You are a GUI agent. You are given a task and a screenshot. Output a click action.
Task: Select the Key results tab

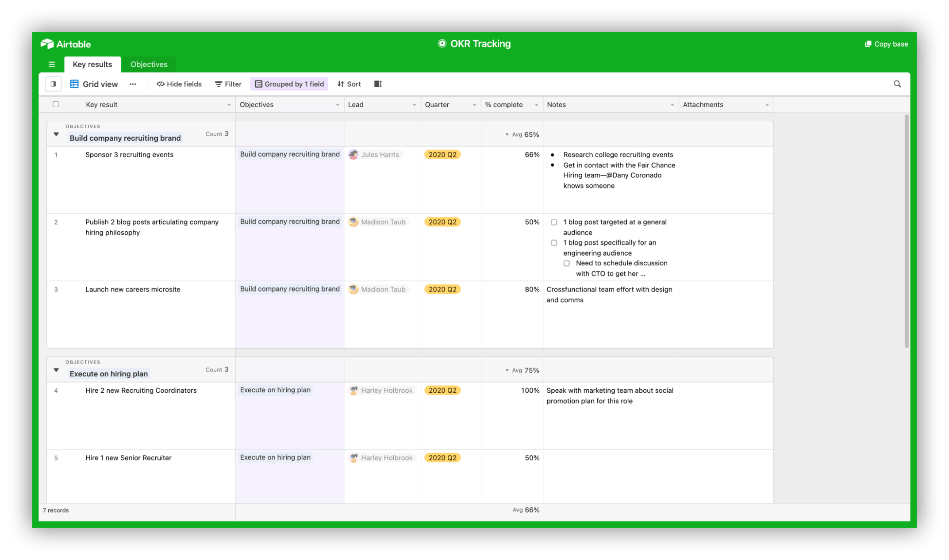pos(92,64)
